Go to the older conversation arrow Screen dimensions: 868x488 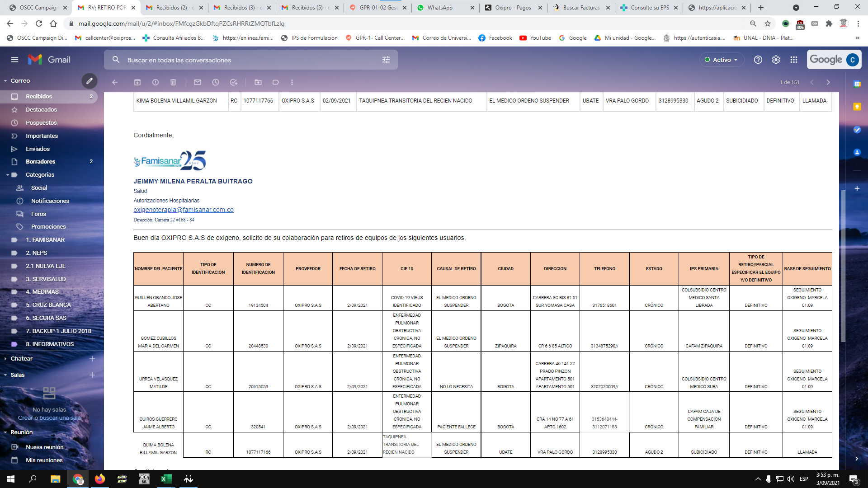point(828,82)
